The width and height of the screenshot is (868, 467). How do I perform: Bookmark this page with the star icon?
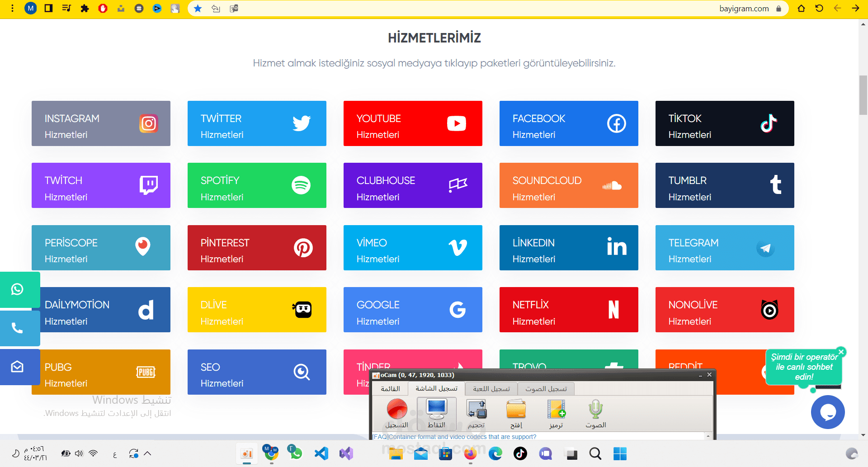tap(198, 8)
